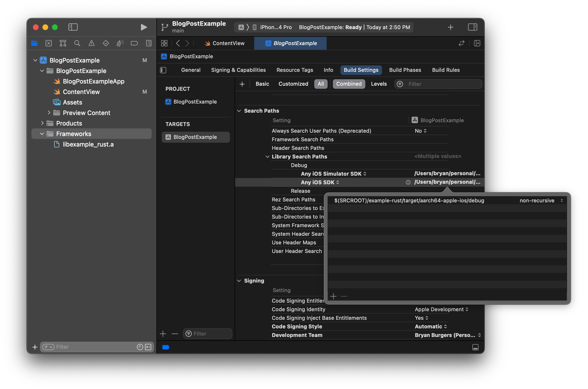Show only source-controlled files in navigator
Screen dimensions: 588x389
pos(148,347)
